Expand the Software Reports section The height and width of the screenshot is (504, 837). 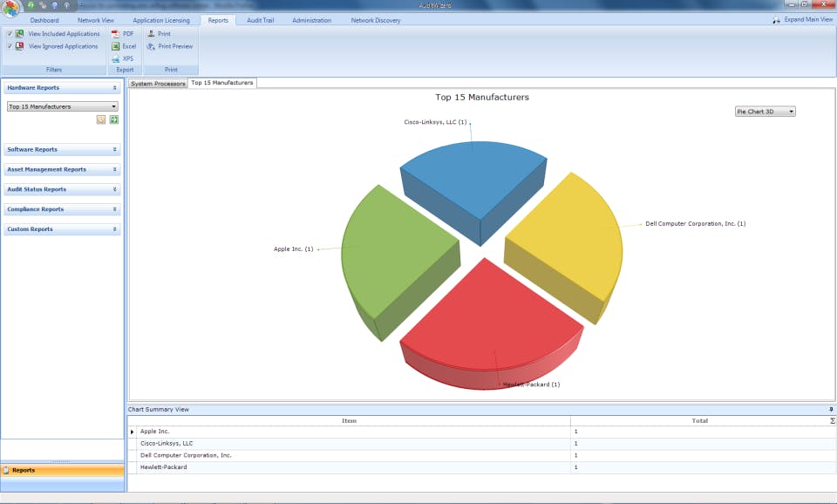(x=62, y=149)
